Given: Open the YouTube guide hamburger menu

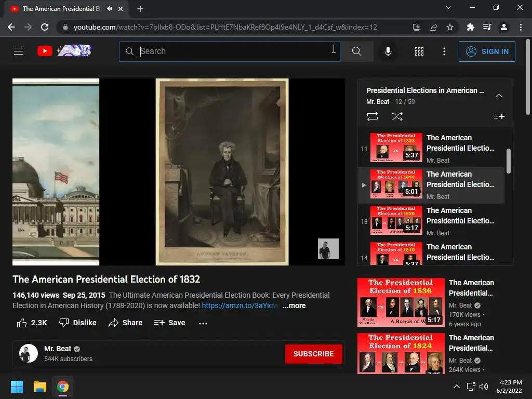Looking at the screenshot, I should 19,51.
